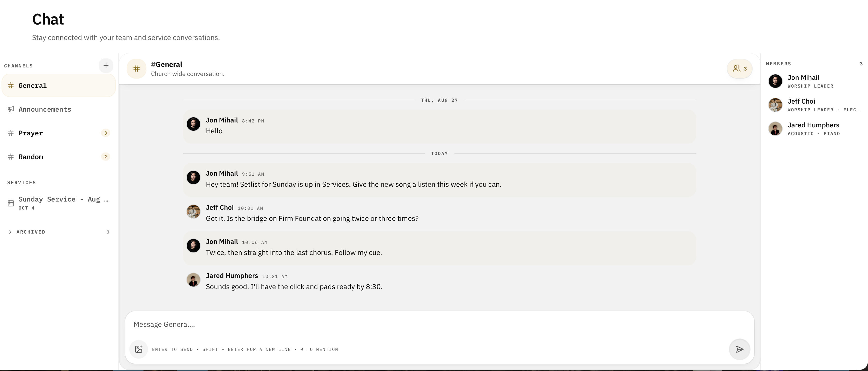Click the 9:51 AM timestamp on Jon's message
Viewport: 868px width, 371px height.
click(x=253, y=174)
